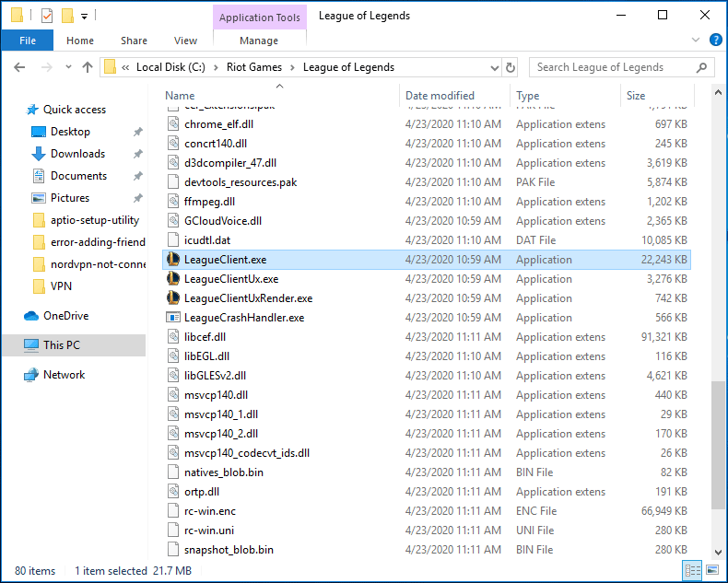This screenshot has height=583, width=728.
Task: Open the Manage ribbon tab
Action: [x=259, y=41]
